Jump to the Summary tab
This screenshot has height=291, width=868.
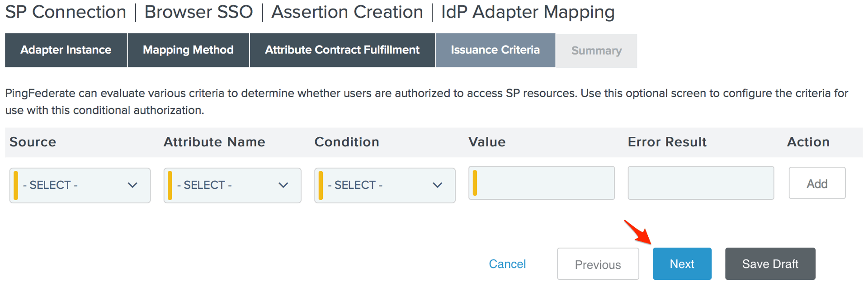coord(596,51)
